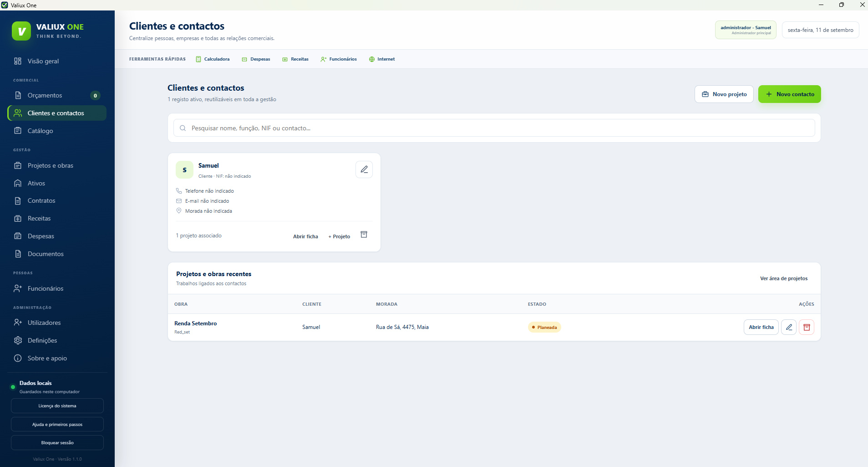
Task: Click Abrir ficha on Samuel card
Action: coord(305,236)
